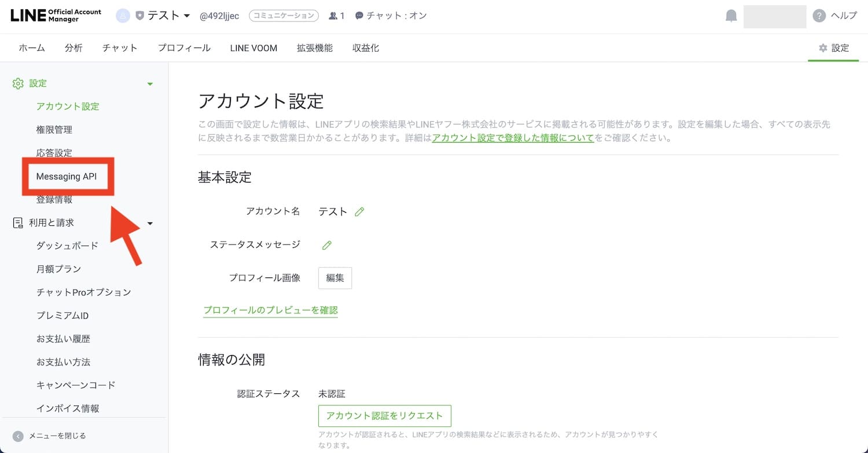Image resolution: width=868 pixels, height=453 pixels.
Task: Open プロフィールのプレビューを確認 link
Action: click(x=270, y=310)
